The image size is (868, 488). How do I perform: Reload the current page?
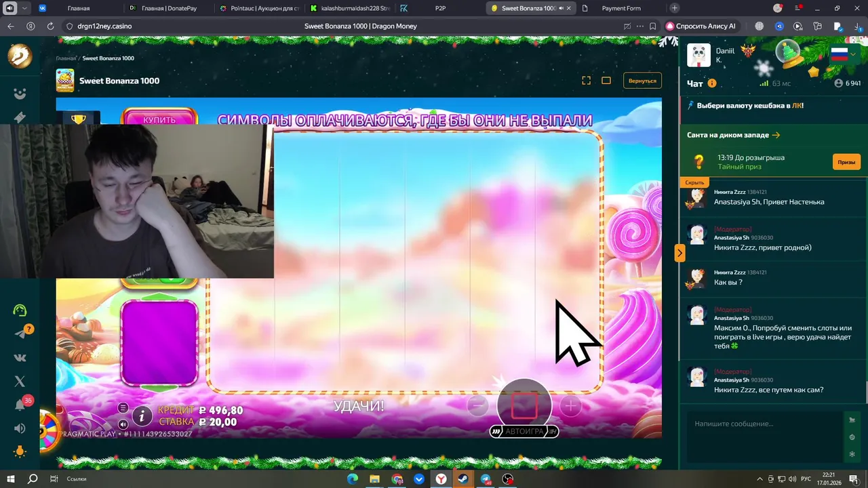(x=50, y=26)
